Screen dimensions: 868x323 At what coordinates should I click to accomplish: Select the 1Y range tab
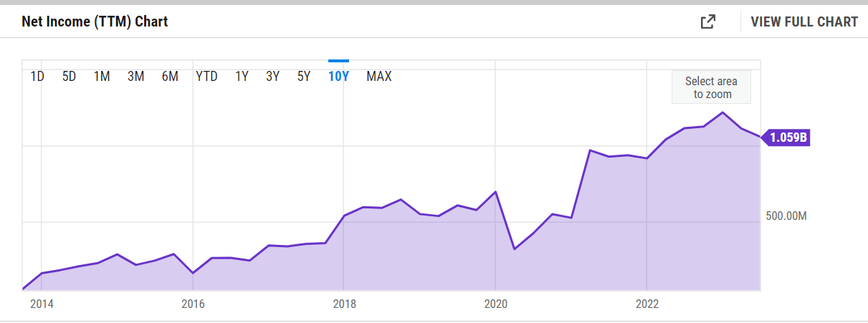(242, 76)
